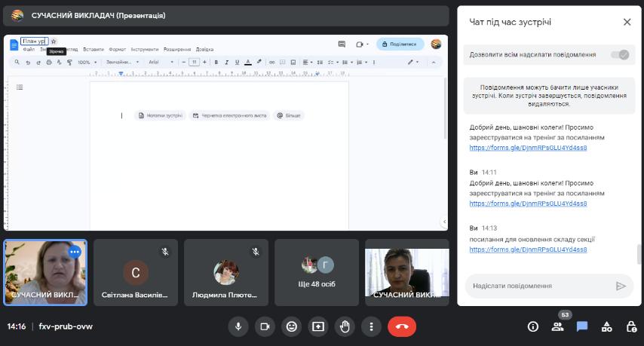The height and width of the screenshot is (346, 644).
Task: Turn off the camera button
Action: [x=265, y=326]
